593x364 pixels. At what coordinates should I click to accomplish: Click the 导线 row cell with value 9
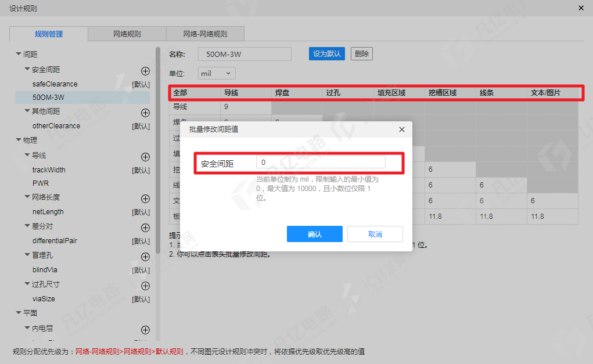click(246, 107)
